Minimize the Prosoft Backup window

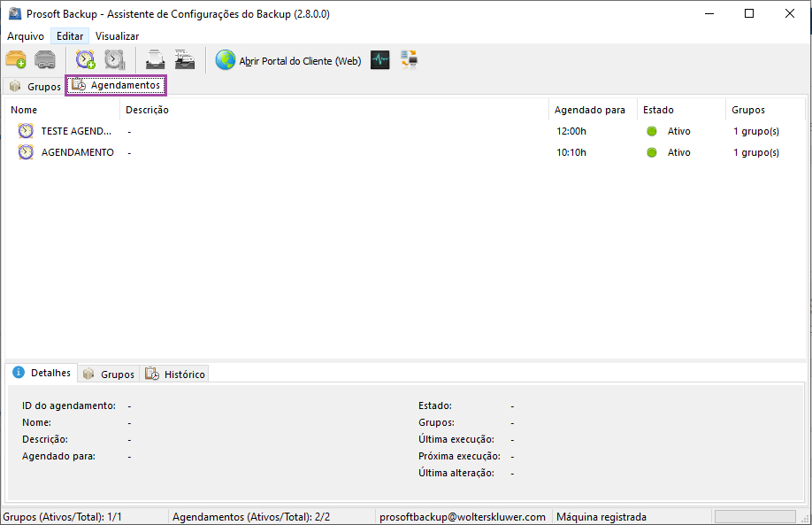click(x=709, y=13)
